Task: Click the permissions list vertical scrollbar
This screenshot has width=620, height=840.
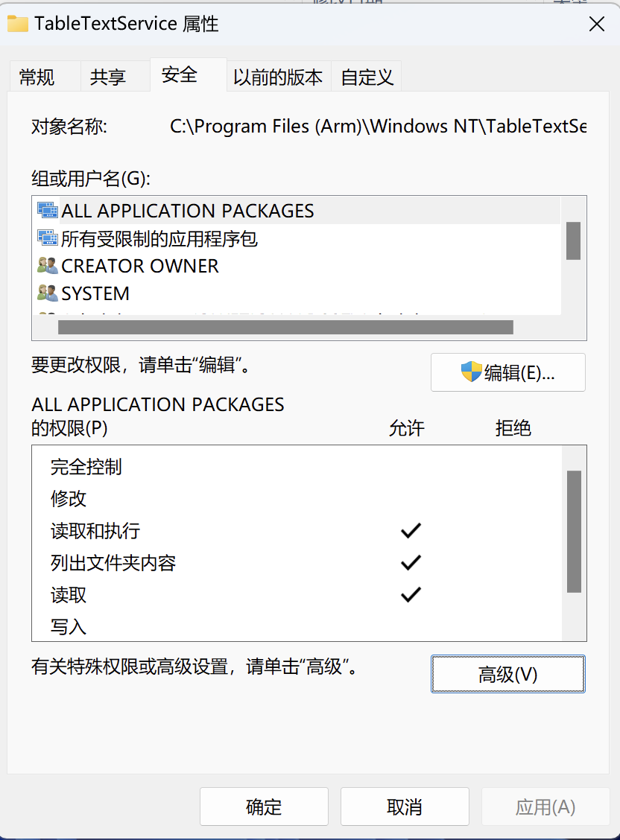Action: point(574,532)
